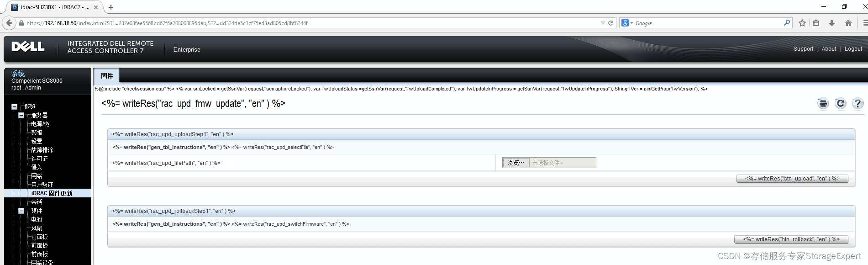Open the browser hamburger menu
Image resolution: width=868 pixels, height=265 pixels.
pos(865,23)
